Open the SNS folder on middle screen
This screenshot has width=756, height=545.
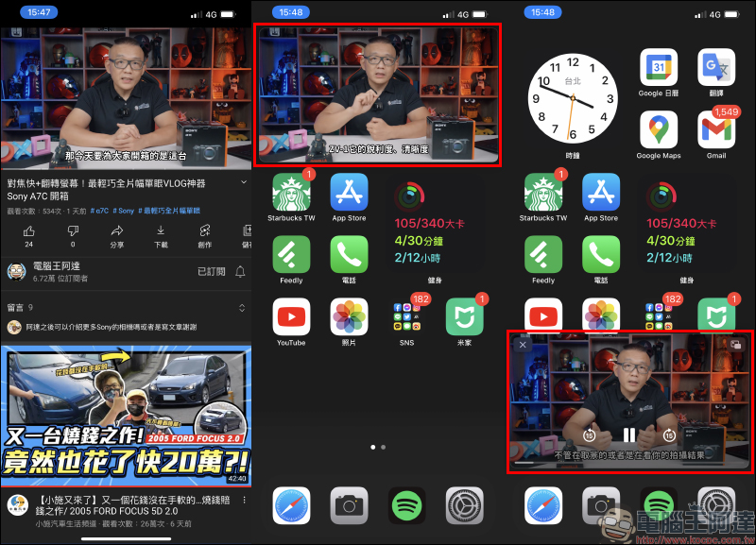(407, 316)
